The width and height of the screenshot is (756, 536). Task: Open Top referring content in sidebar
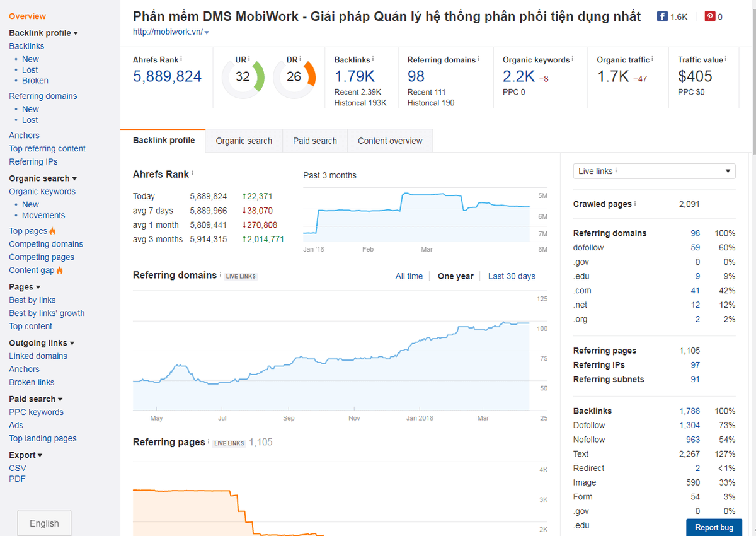coord(47,149)
